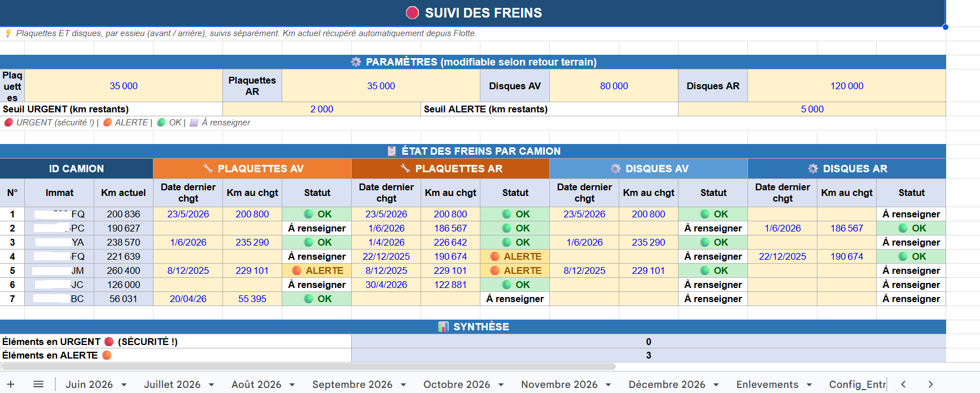Screen dimensions: 980x393
Task: Switch to the Octobre 2026 sheet
Action: click(457, 385)
